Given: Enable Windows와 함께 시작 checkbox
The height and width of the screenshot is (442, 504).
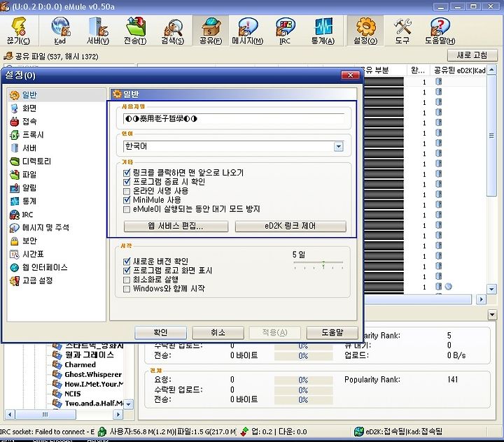Looking at the screenshot, I should pos(127,289).
